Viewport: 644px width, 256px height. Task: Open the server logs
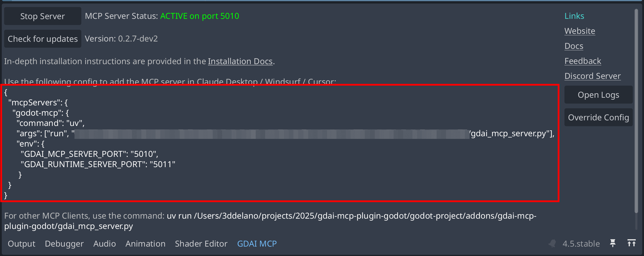(x=598, y=94)
